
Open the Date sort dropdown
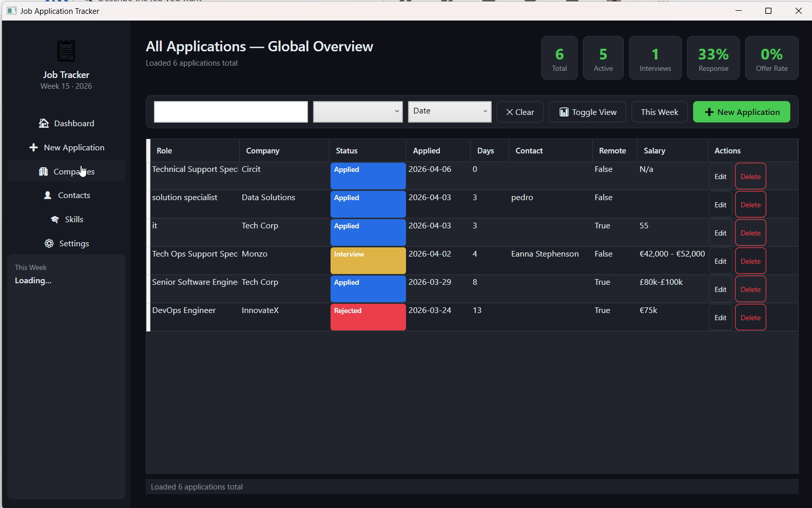click(x=450, y=111)
